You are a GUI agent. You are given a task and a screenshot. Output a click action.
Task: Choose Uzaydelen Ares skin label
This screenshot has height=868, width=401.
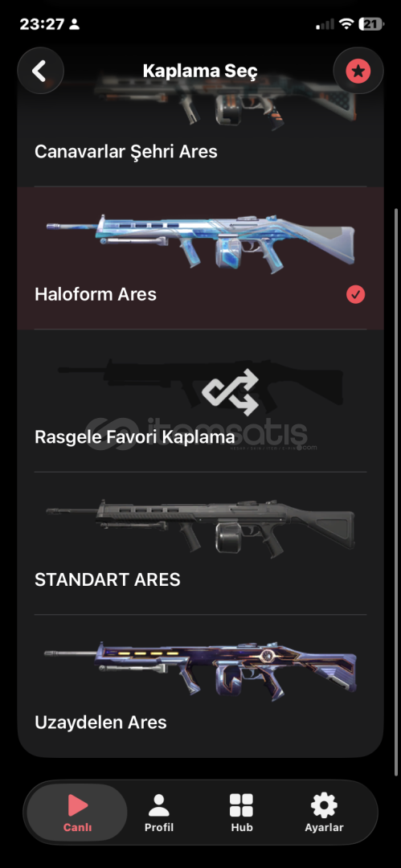pos(100,723)
